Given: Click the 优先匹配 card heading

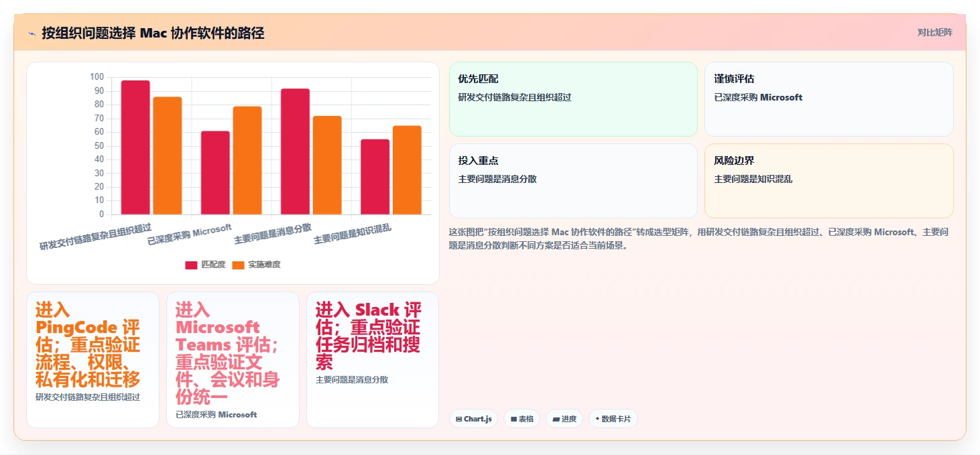Looking at the screenshot, I should click(478, 79).
